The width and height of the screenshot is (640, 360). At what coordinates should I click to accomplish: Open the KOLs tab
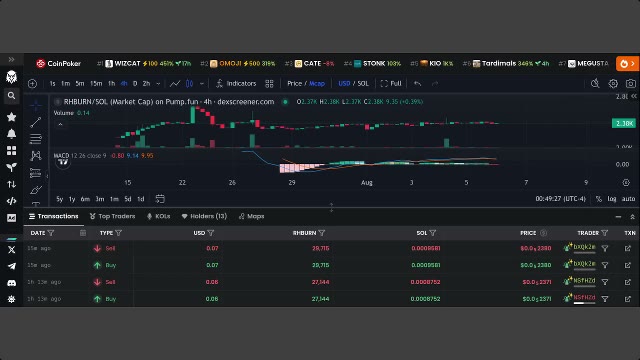point(158,216)
